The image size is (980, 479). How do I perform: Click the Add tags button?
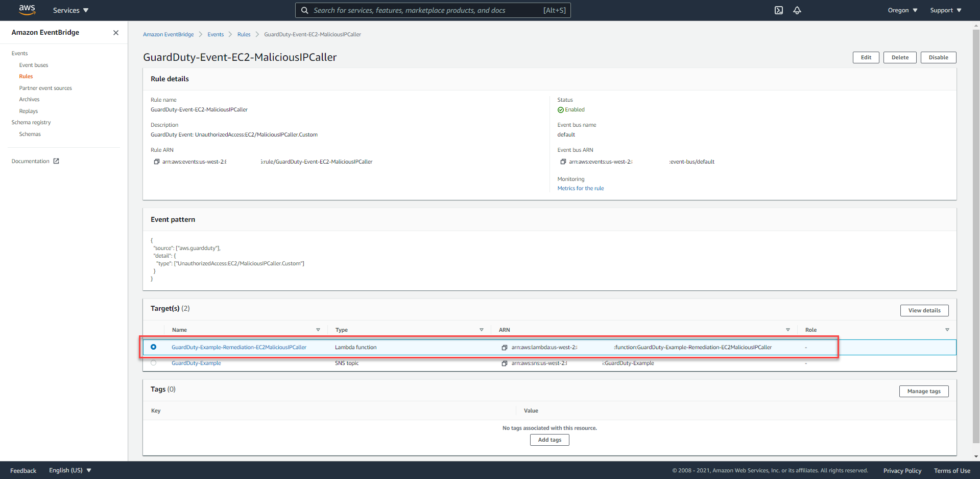(549, 440)
